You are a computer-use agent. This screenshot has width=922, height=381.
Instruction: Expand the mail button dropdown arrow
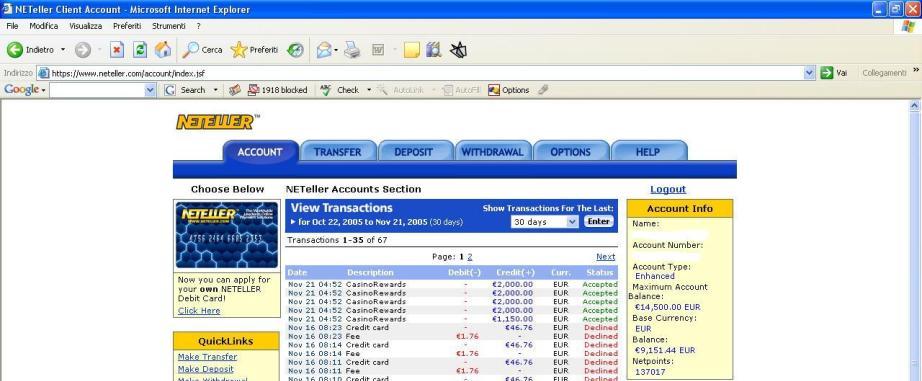pos(336,51)
